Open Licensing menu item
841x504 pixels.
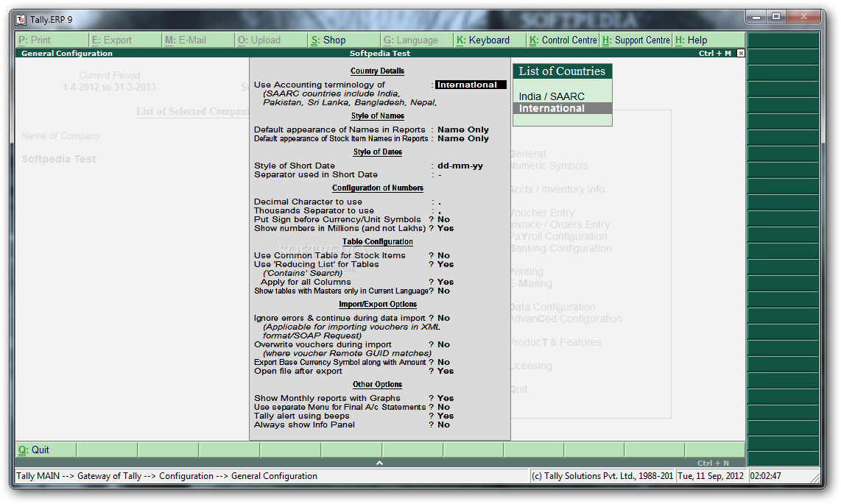pos(532,366)
